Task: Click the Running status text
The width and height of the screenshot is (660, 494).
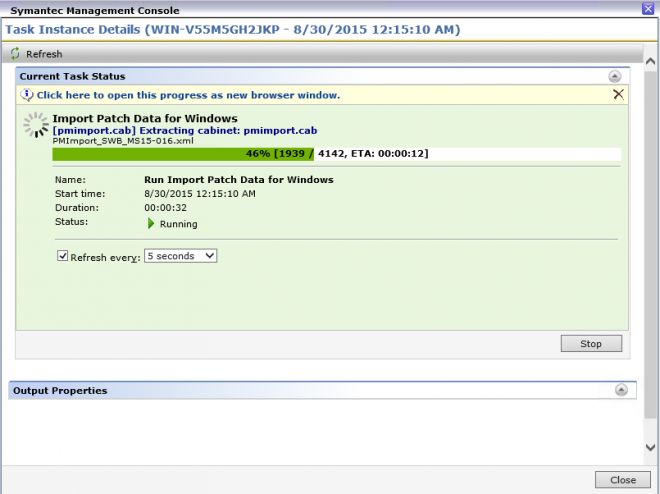Action: click(x=178, y=224)
